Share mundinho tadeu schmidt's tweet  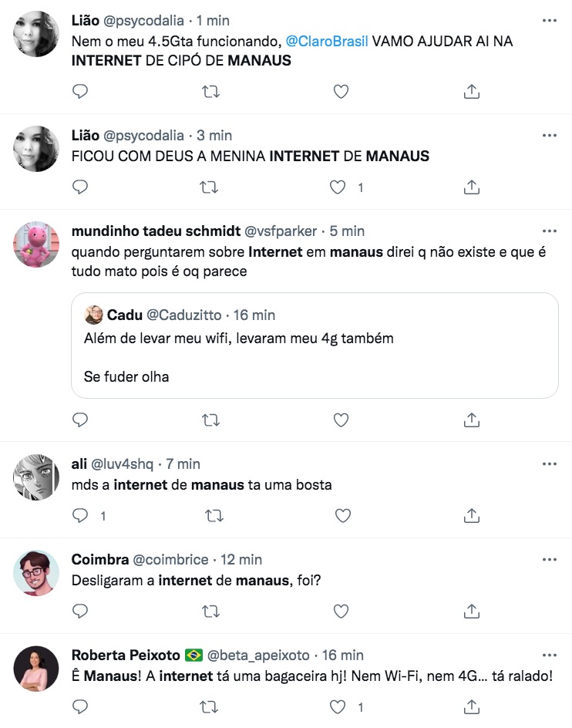(471, 420)
